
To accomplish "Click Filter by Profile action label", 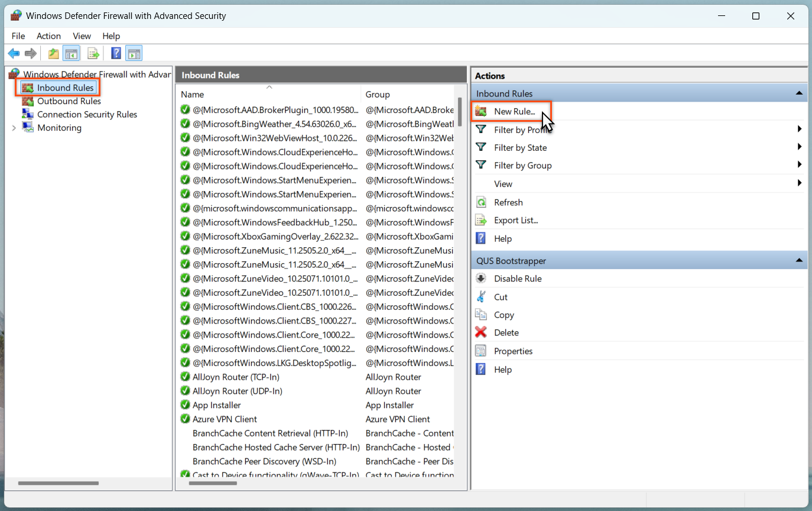I will coord(522,130).
